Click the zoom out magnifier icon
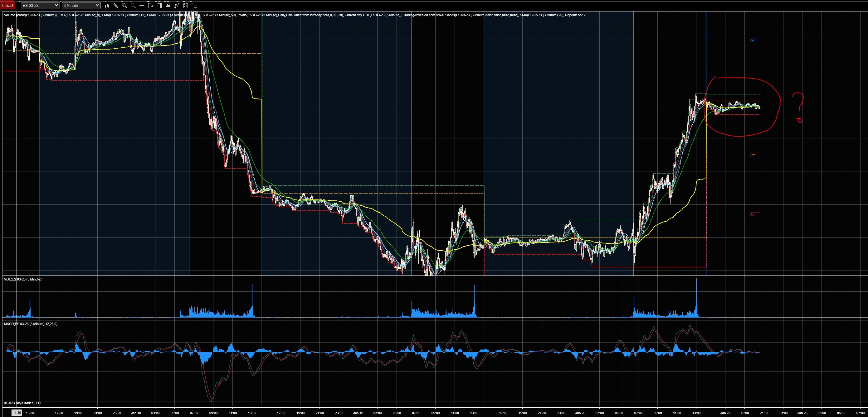The height and width of the screenshot is (417, 868). tap(133, 5)
